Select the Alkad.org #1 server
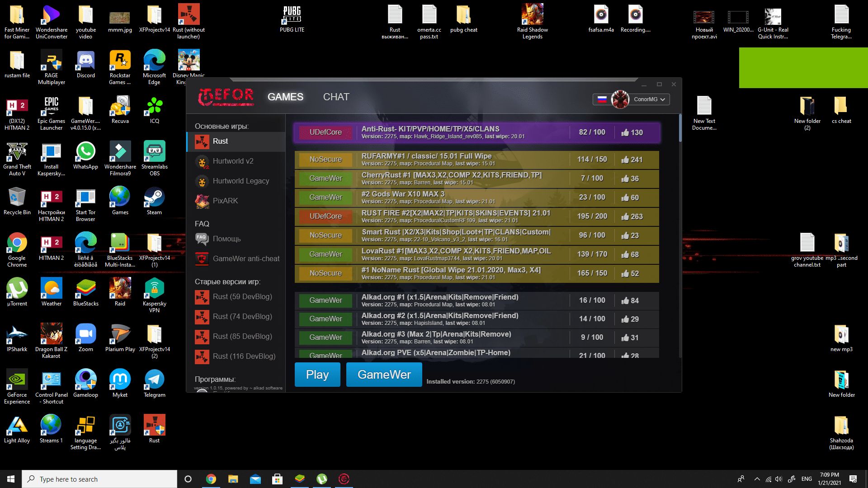The height and width of the screenshot is (488, 868). click(x=477, y=300)
